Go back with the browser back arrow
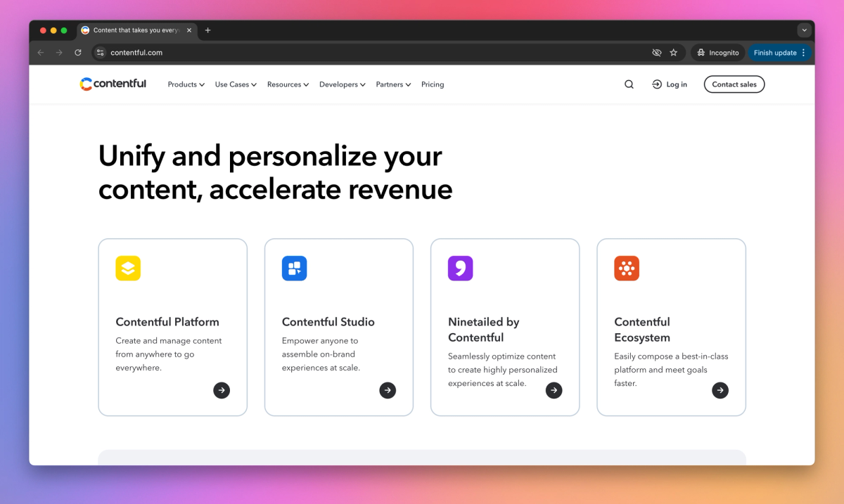The height and width of the screenshot is (504, 844). (41, 53)
